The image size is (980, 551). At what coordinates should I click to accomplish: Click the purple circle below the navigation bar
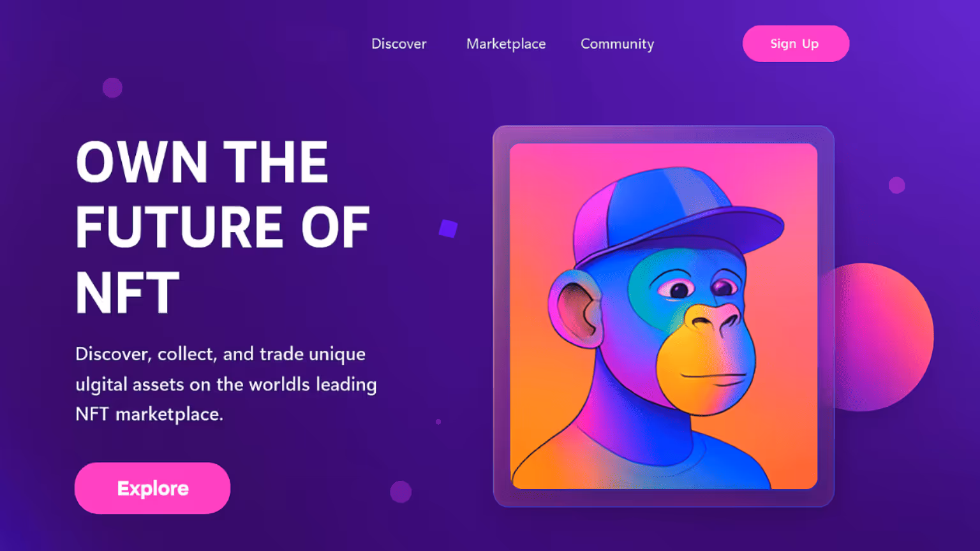coord(112,87)
